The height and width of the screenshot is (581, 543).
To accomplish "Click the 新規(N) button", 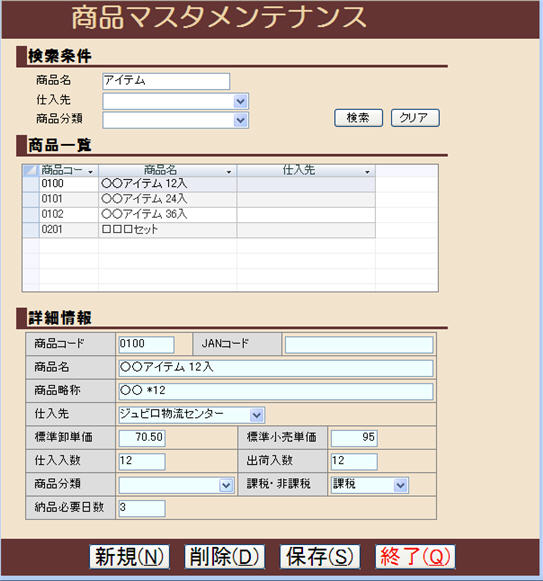I will (129, 556).
